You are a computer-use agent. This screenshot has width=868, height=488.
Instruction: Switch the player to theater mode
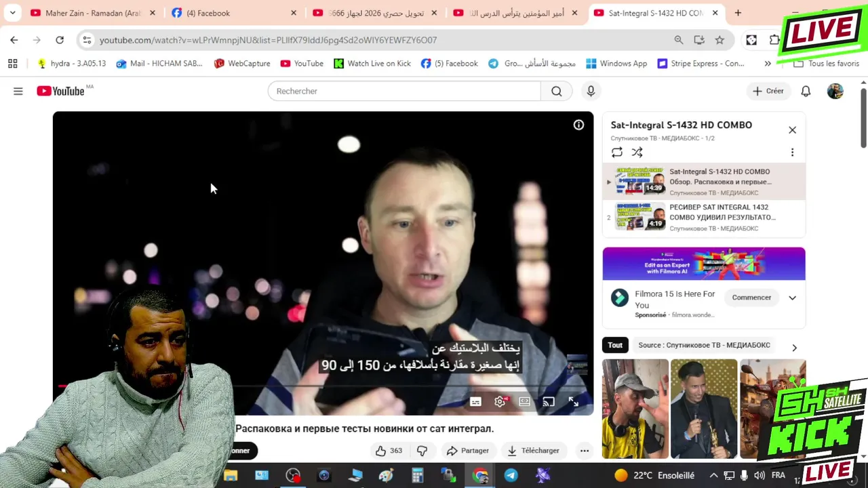(x=524, y=401)
